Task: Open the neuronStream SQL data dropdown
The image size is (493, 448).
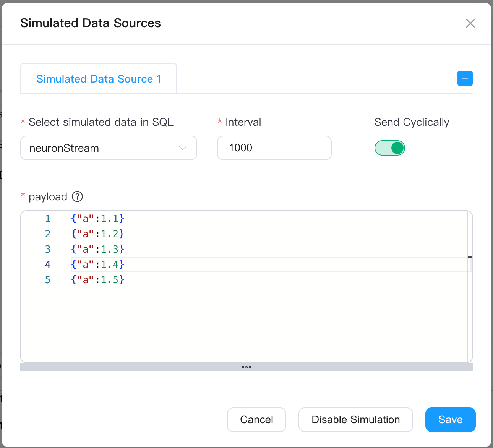Action: [x=103, y=148]
